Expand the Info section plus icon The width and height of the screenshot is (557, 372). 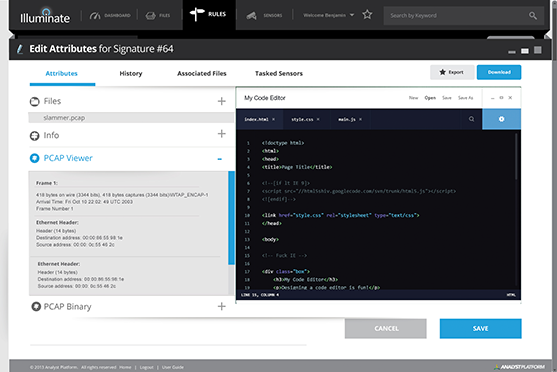coord(222,134)
